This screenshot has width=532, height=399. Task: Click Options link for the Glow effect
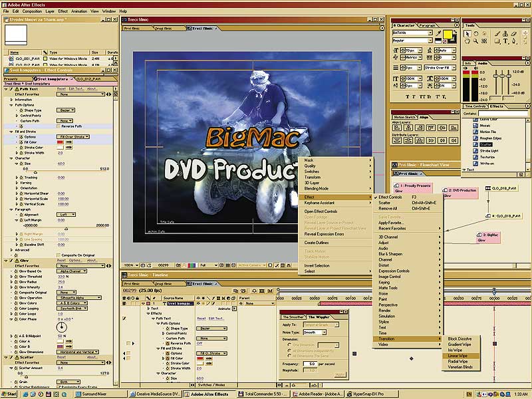coord(75,261)
